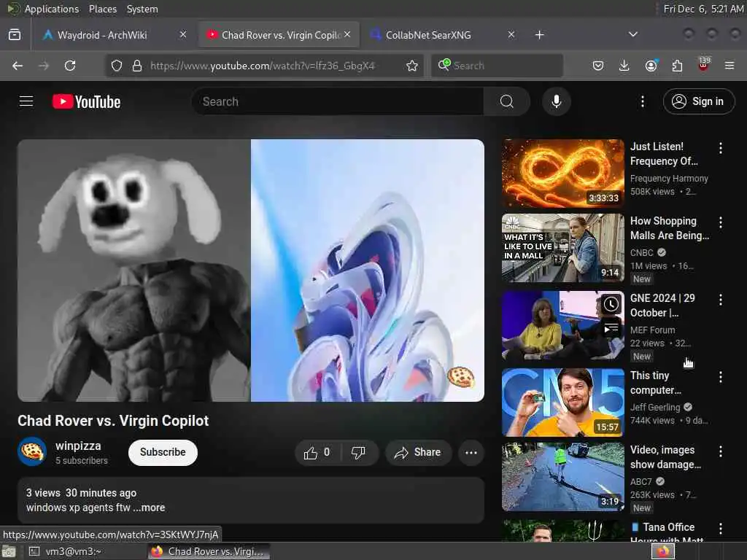Viewport: 747px width, 560px height.
Task: Open winpizza channel name link
Action: pos(78,446)
